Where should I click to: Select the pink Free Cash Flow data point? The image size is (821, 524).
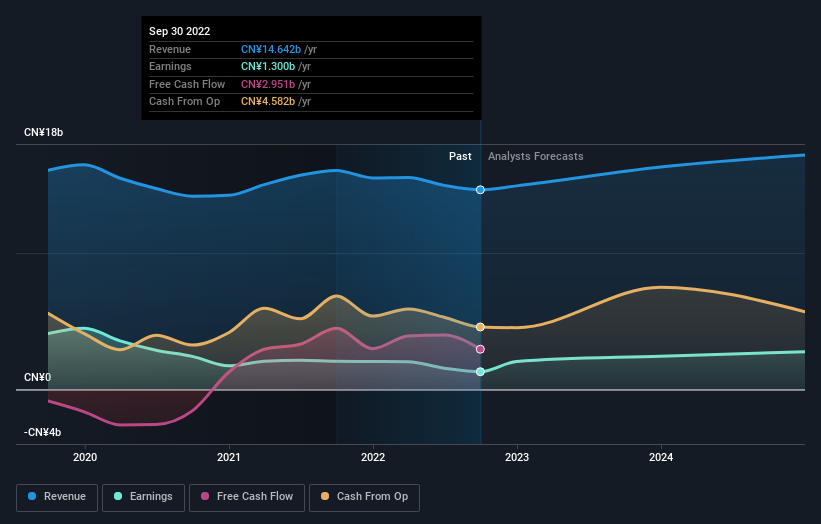pyautogui.click(x=480, y=349)
